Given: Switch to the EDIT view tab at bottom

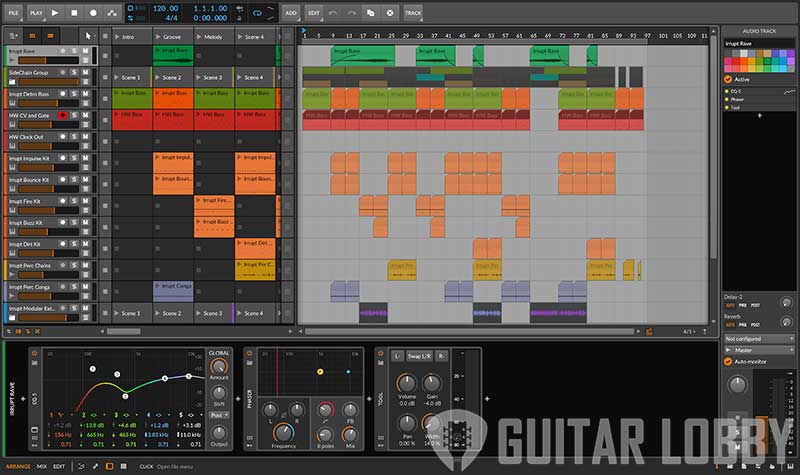Looking at the screenshot, I should [x=59, y=466].
